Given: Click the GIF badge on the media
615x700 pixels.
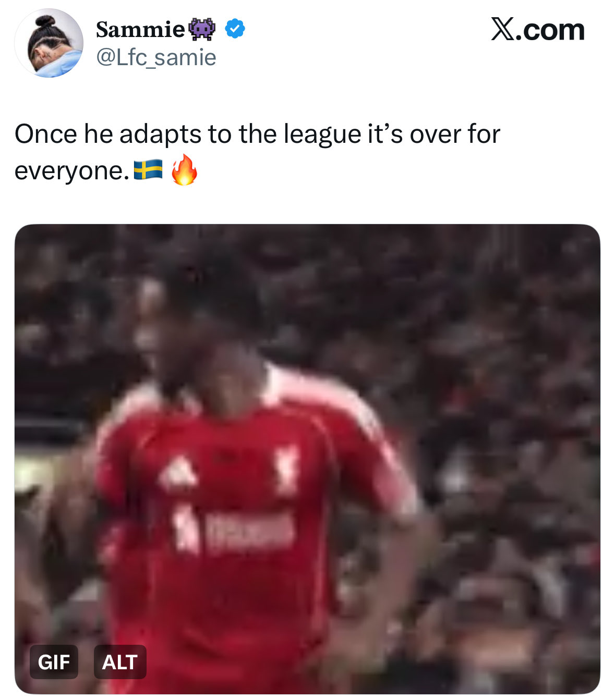Looking at the screenshot, I should (x=54, y=662).
